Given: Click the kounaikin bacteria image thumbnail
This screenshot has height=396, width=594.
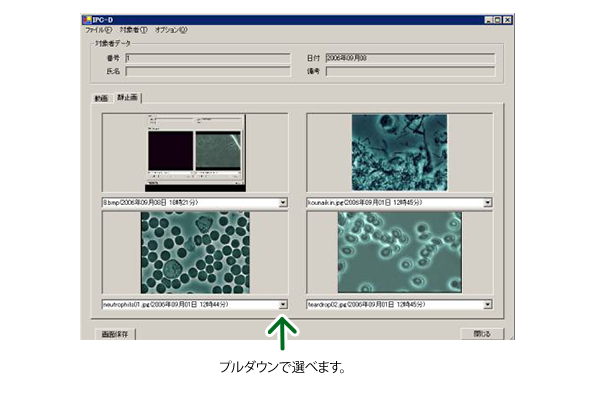Looking at the screenshot, I should pyautogui.click(x=399, y=153).
